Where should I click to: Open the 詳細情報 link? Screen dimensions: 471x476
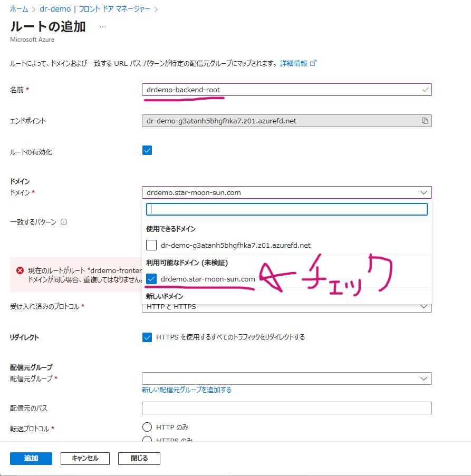[293, 63]
